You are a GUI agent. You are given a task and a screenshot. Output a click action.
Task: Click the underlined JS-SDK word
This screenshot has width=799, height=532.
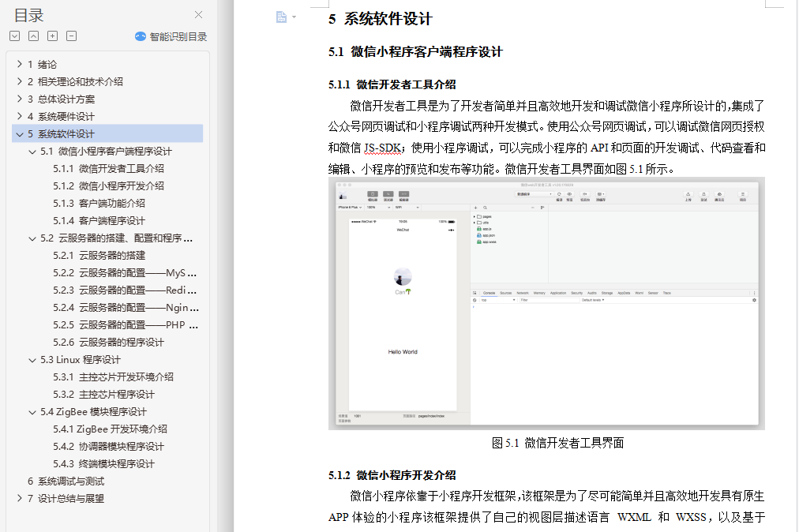pos(382,148)
